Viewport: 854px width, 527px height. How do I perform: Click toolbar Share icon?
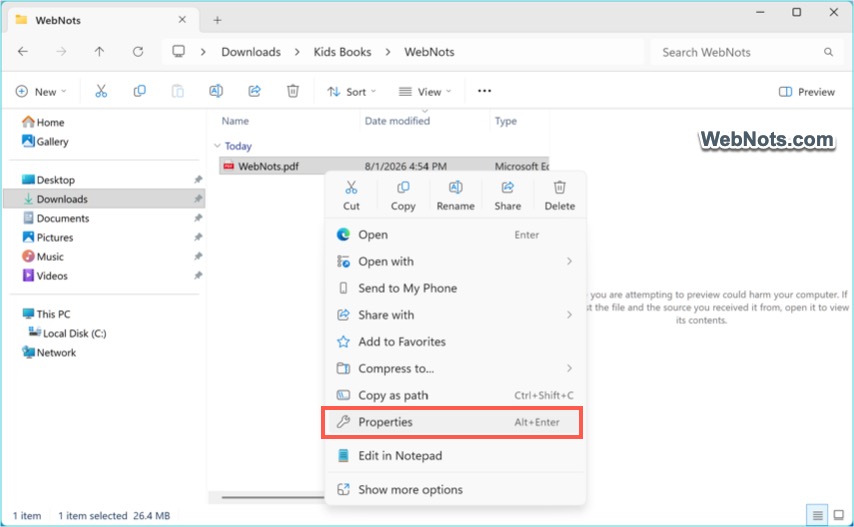254,91
